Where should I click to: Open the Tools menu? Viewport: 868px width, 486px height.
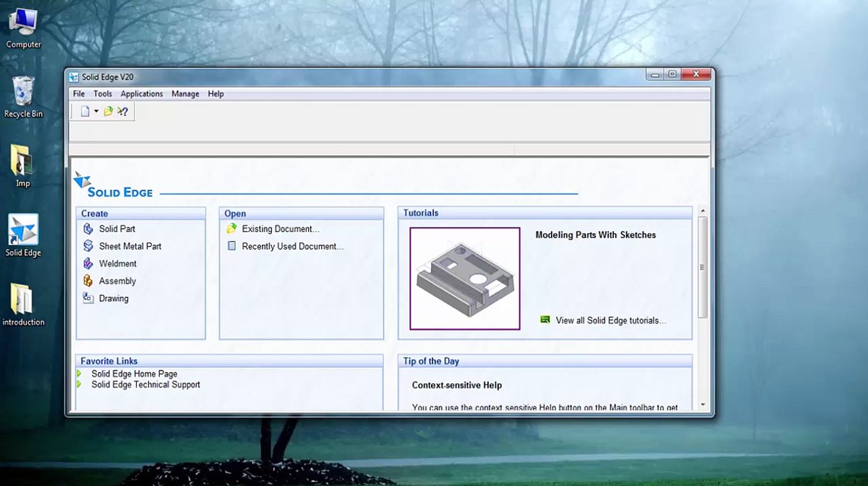(x=103, y=94)
